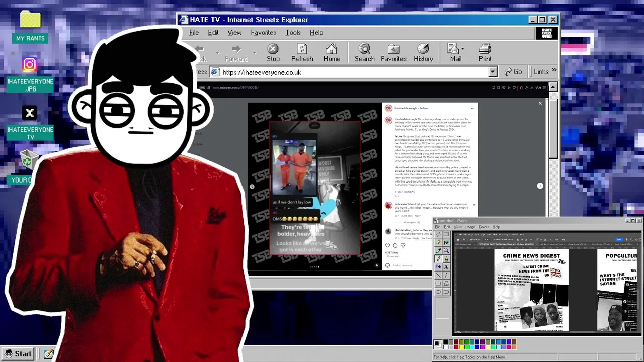The image size is (644, 362).
Task: Click the 'Add a comment...' field
Action: point(403,265)
